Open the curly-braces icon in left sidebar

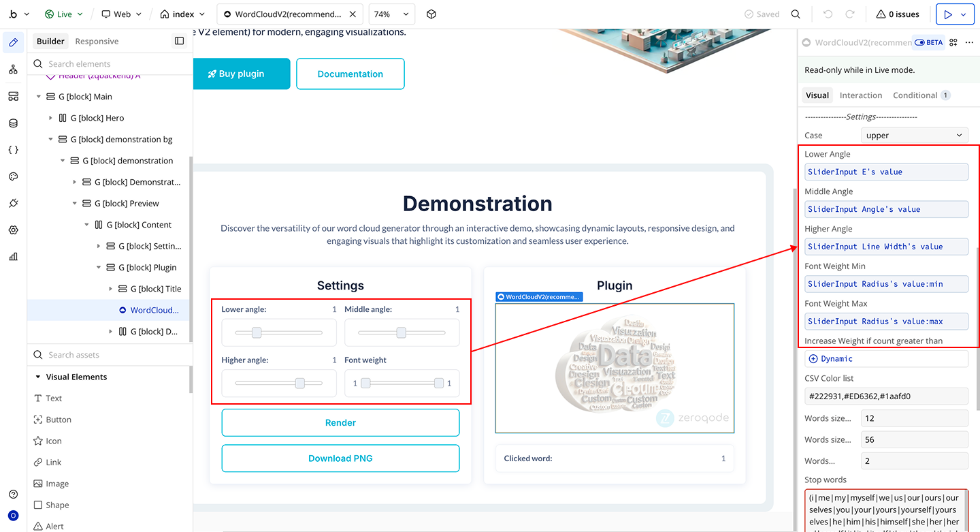(13, 150)
